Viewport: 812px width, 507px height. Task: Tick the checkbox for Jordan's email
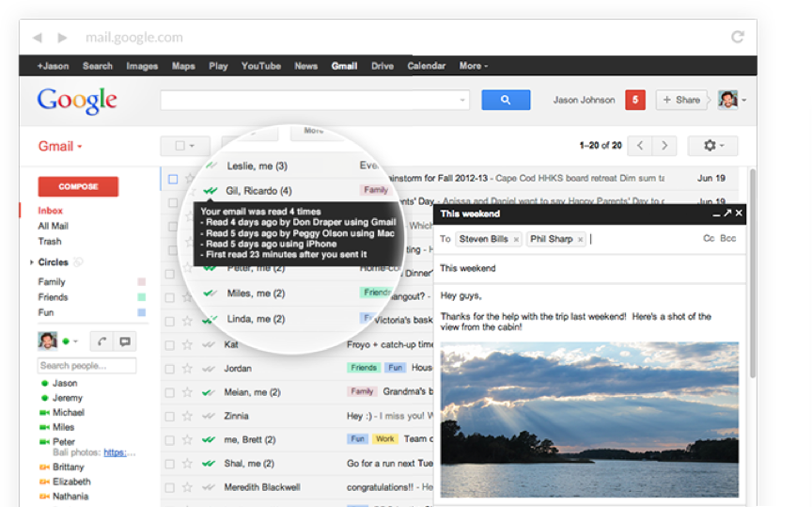point(170,368)
